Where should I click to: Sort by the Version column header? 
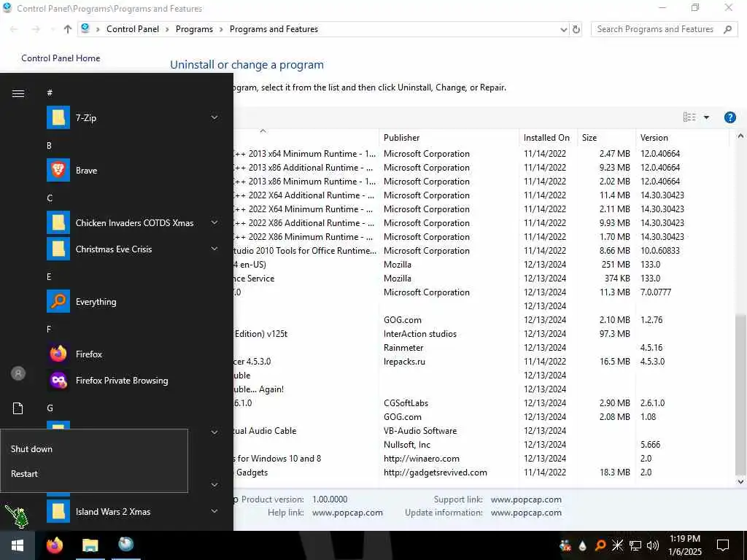[x=682, y=138]
